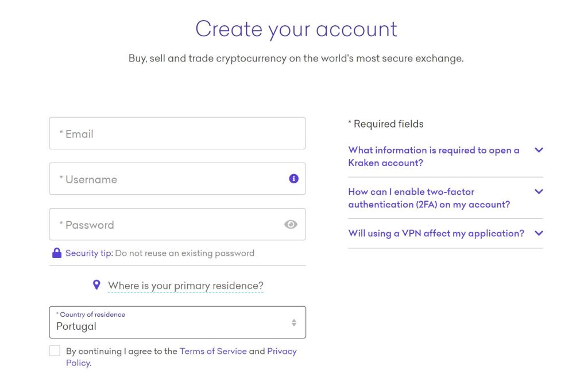Click the Security tip link
Image resolution: width=588 pixels, height=385 pixels.
coord(89,253)
